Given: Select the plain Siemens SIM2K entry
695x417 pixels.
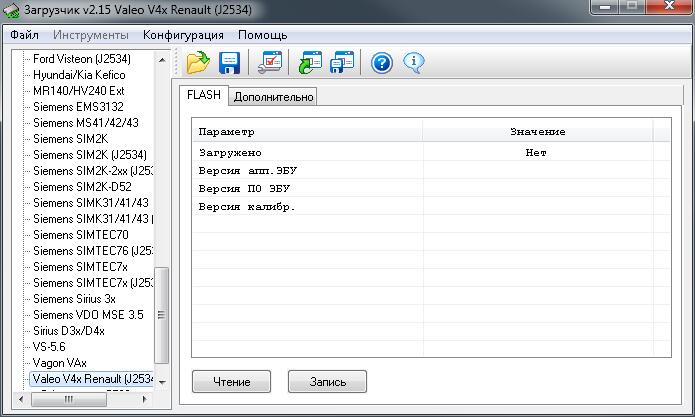Looking at the screenshot, I should pos(70,138).
